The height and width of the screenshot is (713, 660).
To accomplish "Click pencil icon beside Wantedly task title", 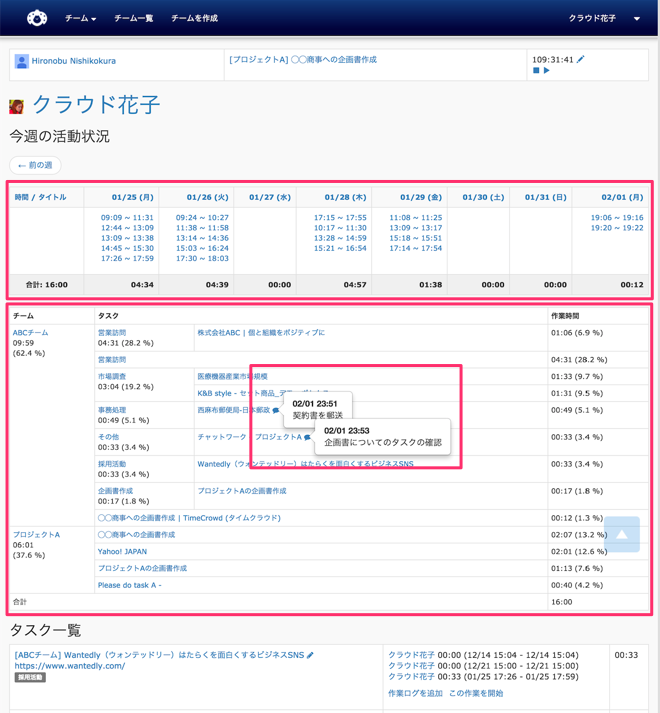I will 311,655.
